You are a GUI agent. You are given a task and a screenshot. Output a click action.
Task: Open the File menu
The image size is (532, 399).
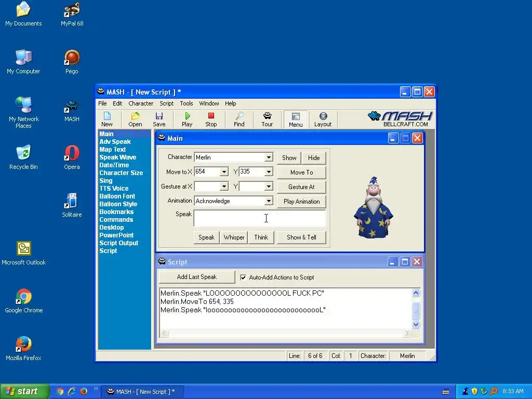[102, 103]
